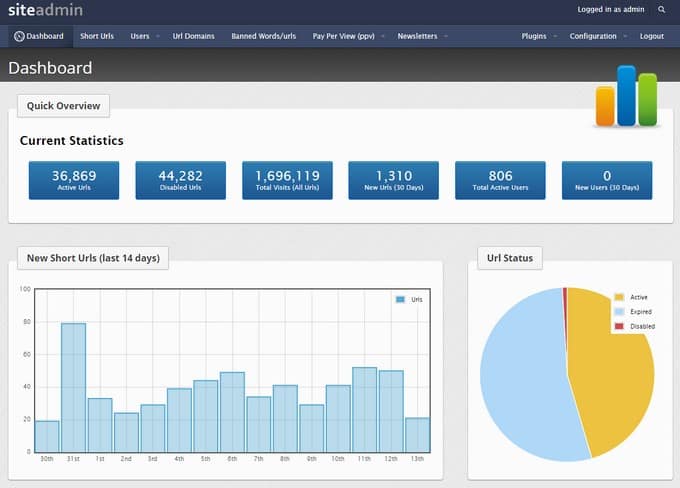
Task: Click the siteadmin logo
Action: click(x=45, y=10)
